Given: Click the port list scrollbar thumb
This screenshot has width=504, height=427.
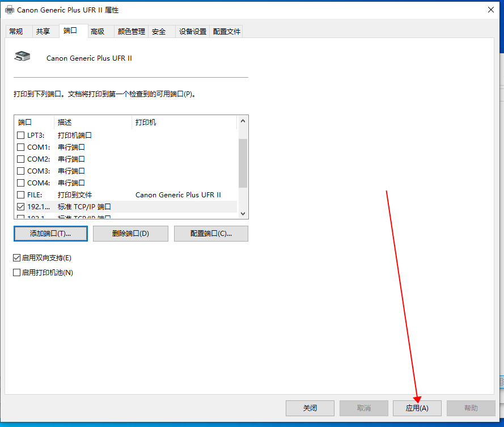Looking at the screenshot, I should click(x=243, y=163).
